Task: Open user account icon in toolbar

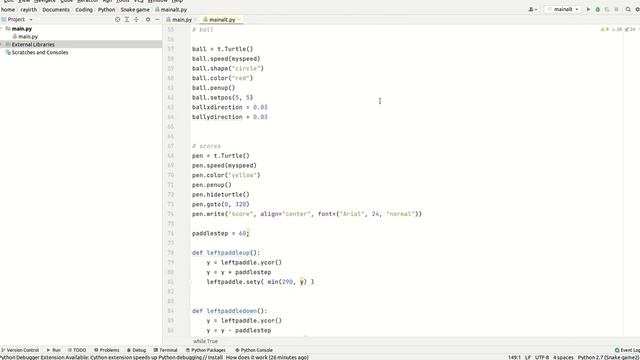Action: (x=532, y=9)
